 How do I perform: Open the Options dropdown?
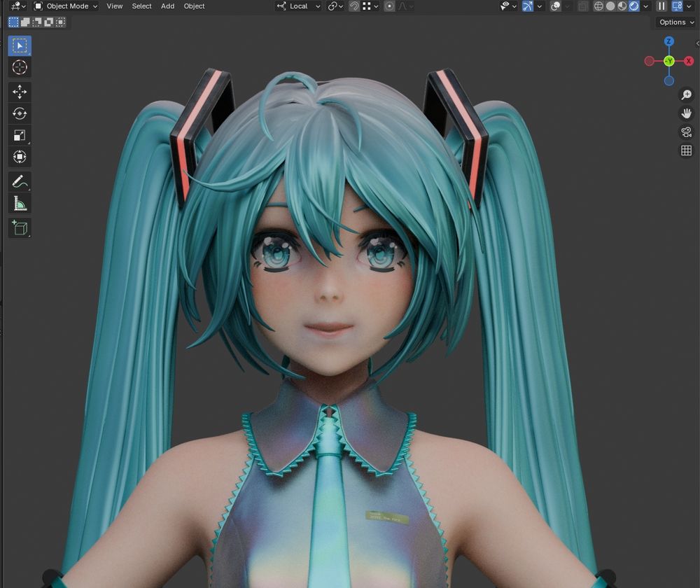click(677, 22)
